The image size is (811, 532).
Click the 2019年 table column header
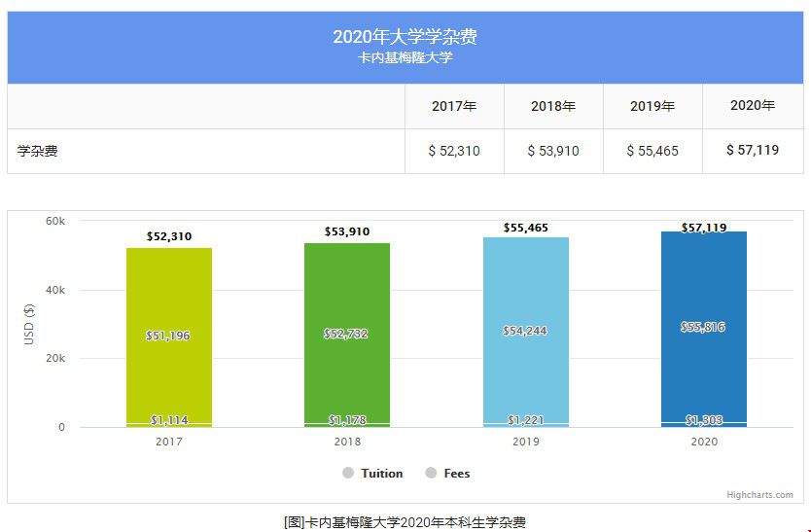tap(652, 106)
